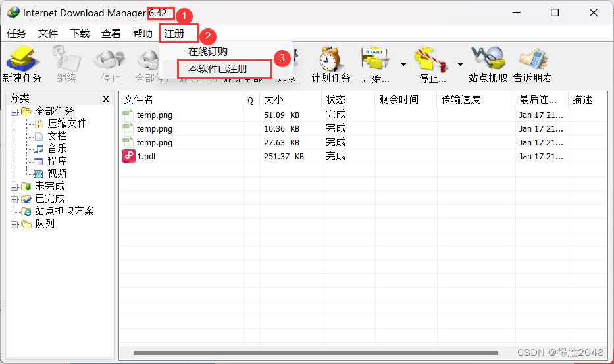
Task: Click 完成 status of 1.pdf
Action: pyautogui.click(x=336, y=156)
